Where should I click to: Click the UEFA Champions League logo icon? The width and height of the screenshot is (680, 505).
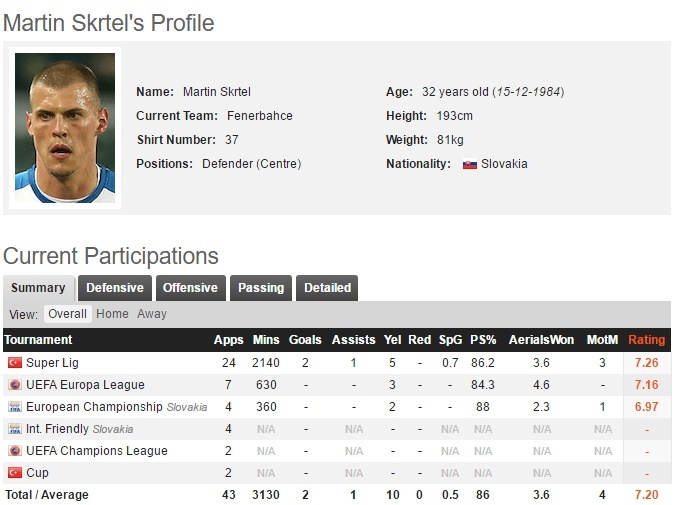tap(14, 451)
